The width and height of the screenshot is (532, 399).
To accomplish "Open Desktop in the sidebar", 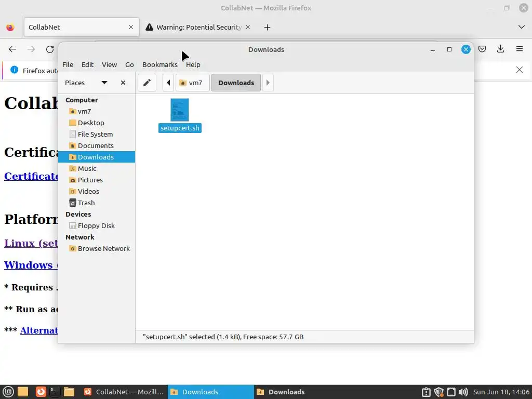I will 97,123.
